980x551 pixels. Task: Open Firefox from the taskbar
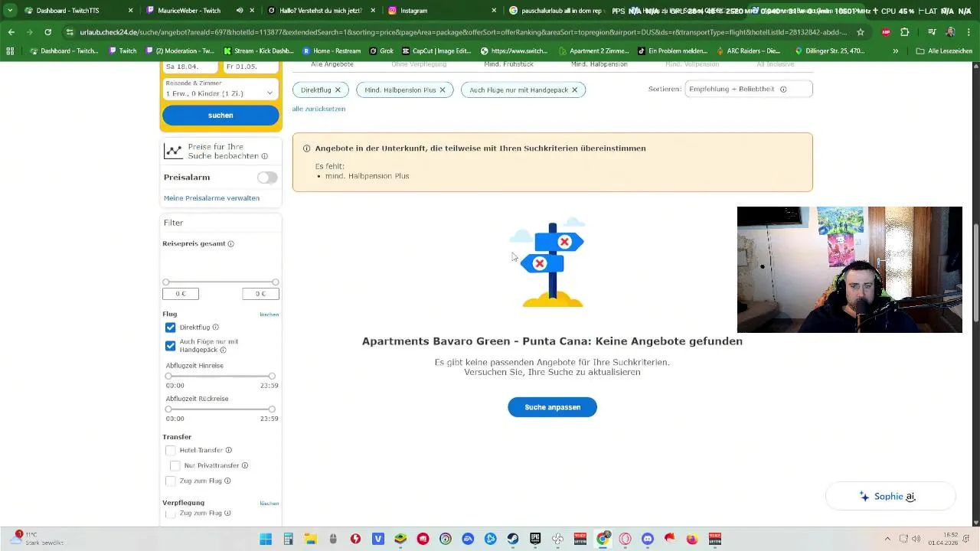[x=692, y=539]
